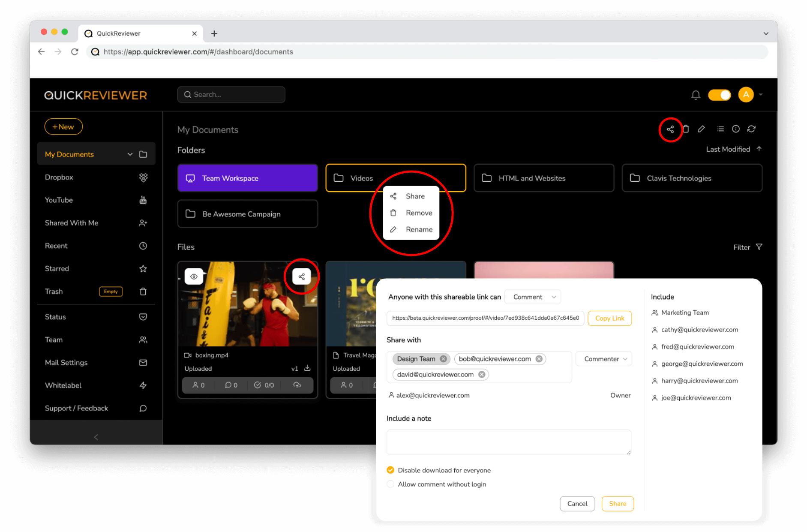The height and width of the screenshot is (532, 807).
Task: Open the Comment permission dropdown
Action: pos(533,297)
